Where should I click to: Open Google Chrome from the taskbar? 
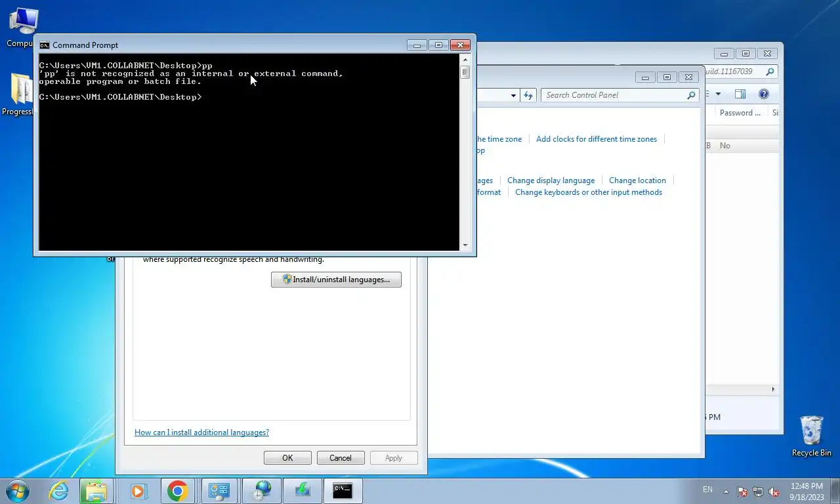[177, 491]
